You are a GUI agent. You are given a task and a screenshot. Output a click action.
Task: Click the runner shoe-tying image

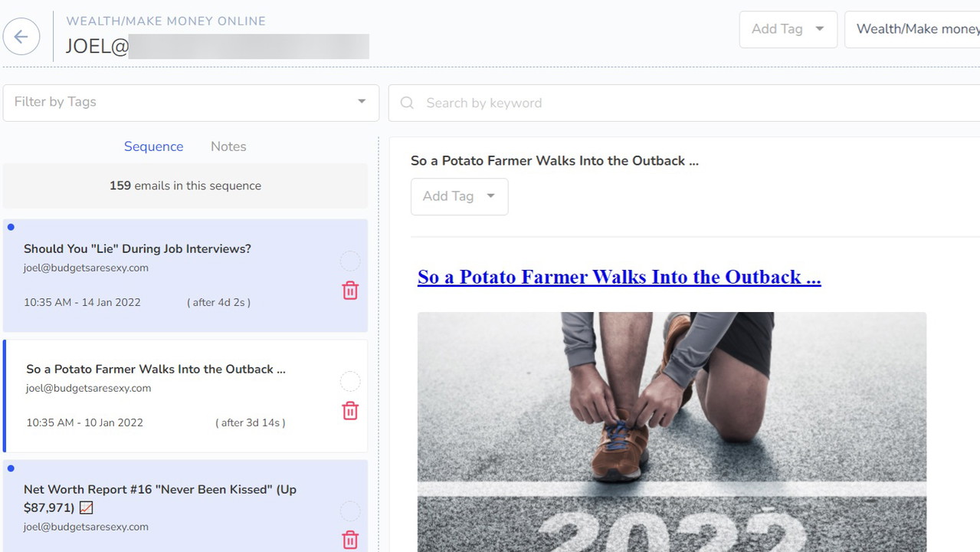(671, 429)
